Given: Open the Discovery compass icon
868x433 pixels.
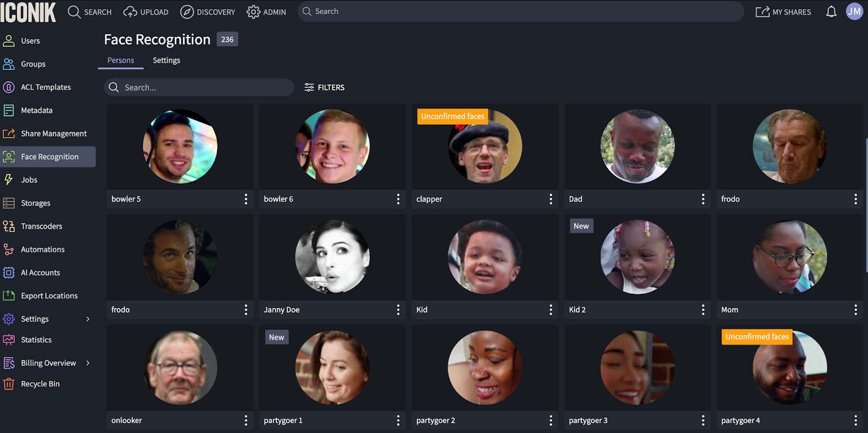Looking at the screenshot, I should 187,12.
